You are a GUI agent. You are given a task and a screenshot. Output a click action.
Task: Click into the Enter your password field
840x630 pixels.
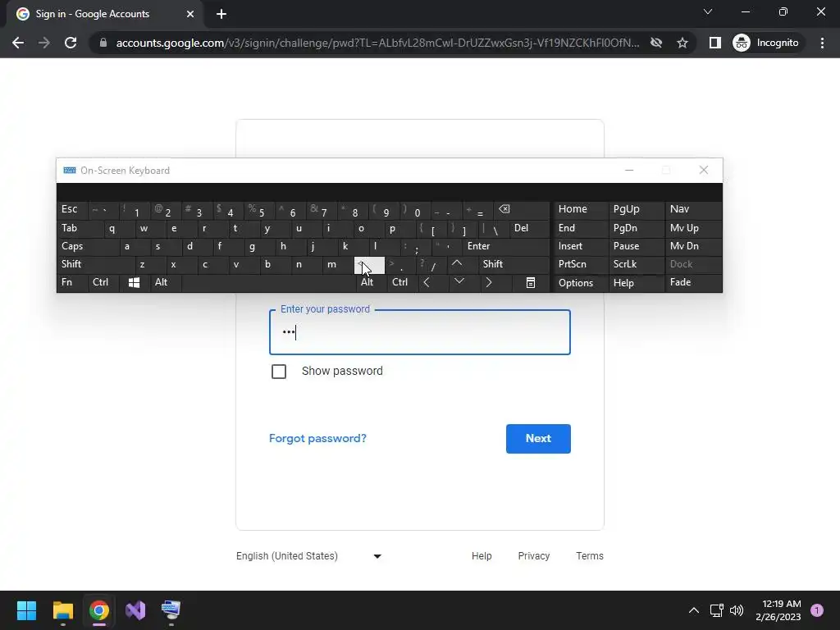tap(419, 332)
